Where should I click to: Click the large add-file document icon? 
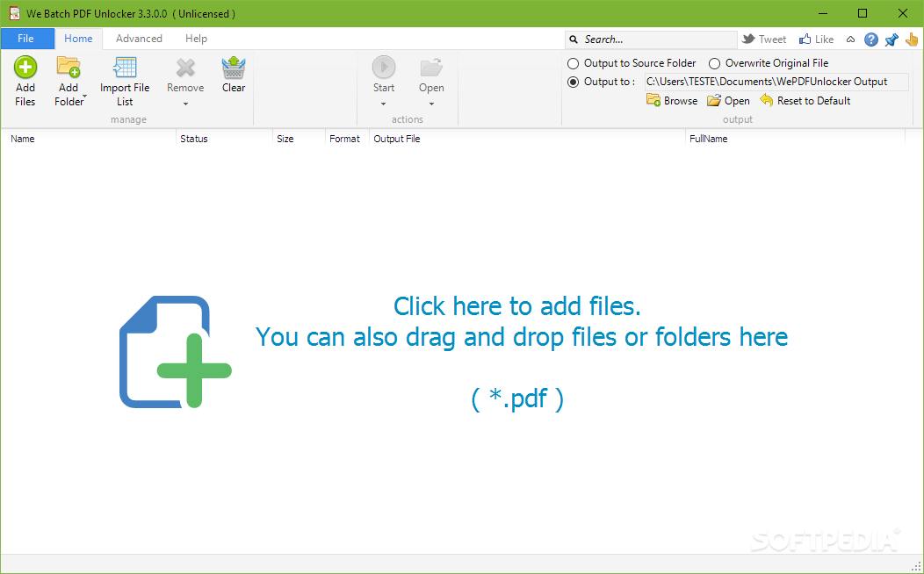pos(176,351)
